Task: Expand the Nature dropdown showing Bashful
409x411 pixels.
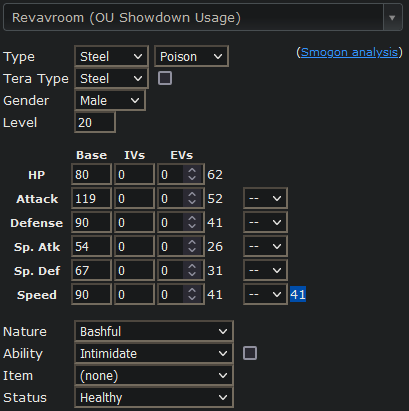Action: [154, 332]
